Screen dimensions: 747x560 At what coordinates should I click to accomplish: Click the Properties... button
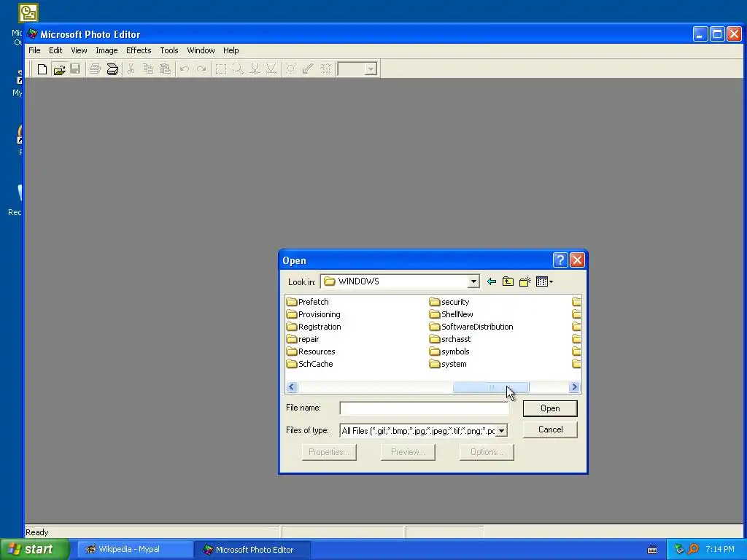[329, 452]
